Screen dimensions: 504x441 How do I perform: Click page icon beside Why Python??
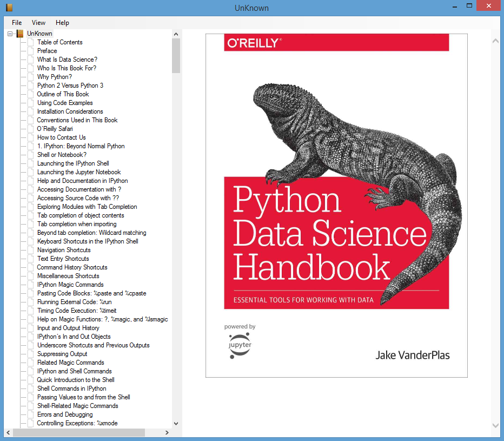tap(30, 77)
